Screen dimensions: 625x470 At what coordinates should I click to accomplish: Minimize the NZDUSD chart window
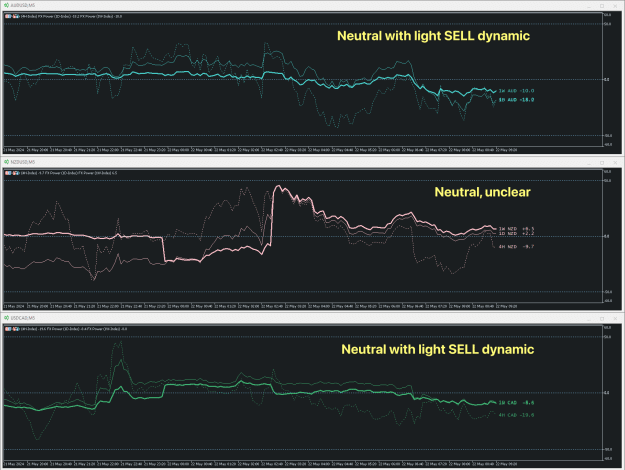[589, 163]
